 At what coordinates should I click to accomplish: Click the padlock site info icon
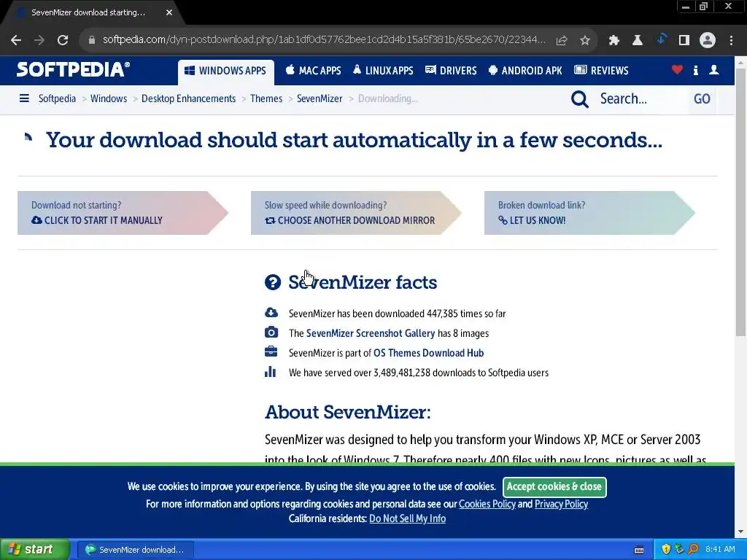coord(92,40)
